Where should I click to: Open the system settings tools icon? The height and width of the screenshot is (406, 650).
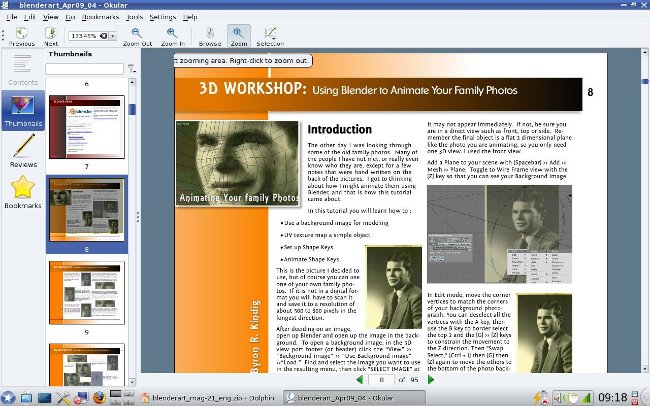click(63, 398)
